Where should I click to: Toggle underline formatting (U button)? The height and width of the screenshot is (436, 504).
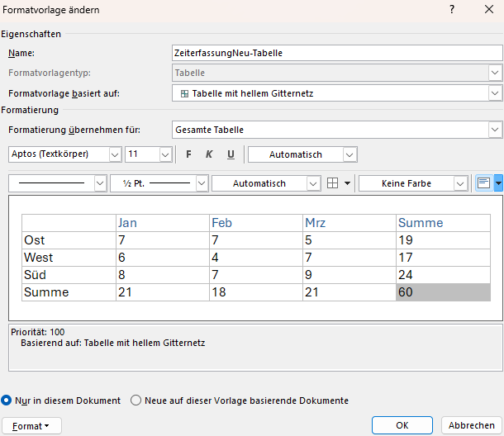231,154
